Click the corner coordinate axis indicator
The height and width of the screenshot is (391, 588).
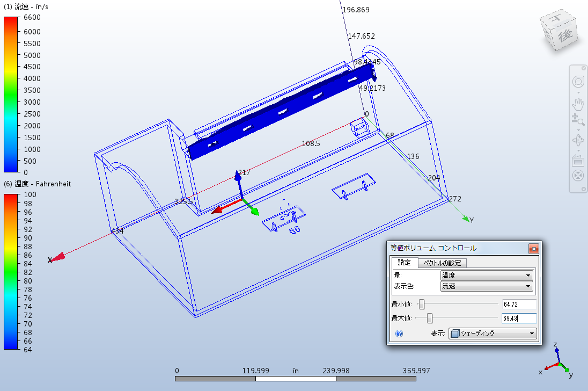coord(556,360)
